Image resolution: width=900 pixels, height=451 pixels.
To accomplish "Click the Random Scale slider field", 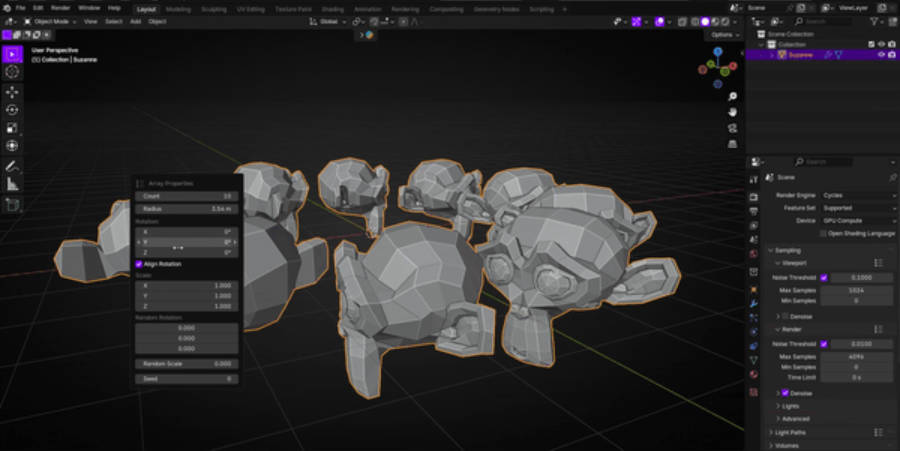I will tap(187, 364).
